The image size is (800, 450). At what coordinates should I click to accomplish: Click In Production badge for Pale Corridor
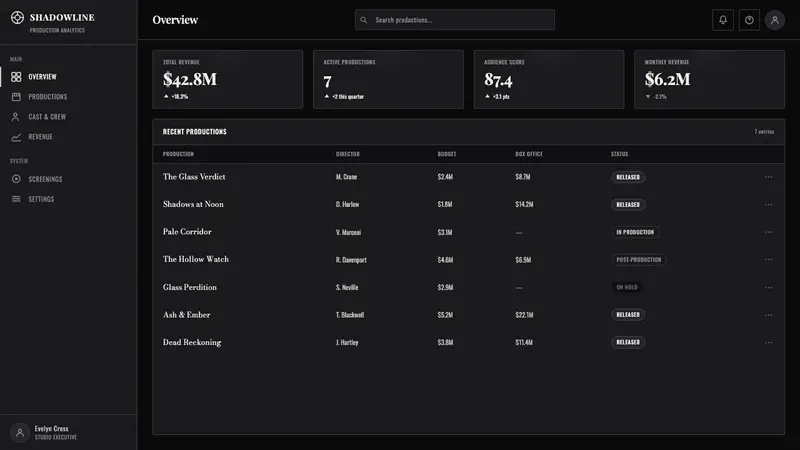635,232
